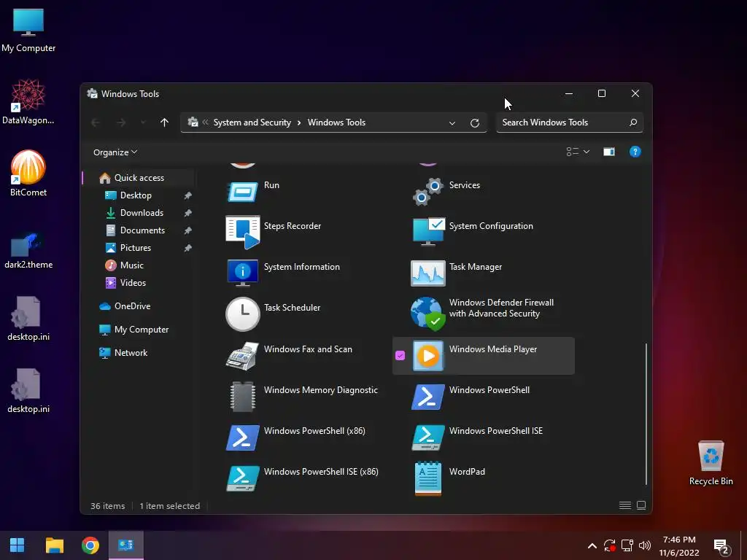
Task: Open Windows Memory Diagnostic chip icon
Action: click(x=243, y=396)
